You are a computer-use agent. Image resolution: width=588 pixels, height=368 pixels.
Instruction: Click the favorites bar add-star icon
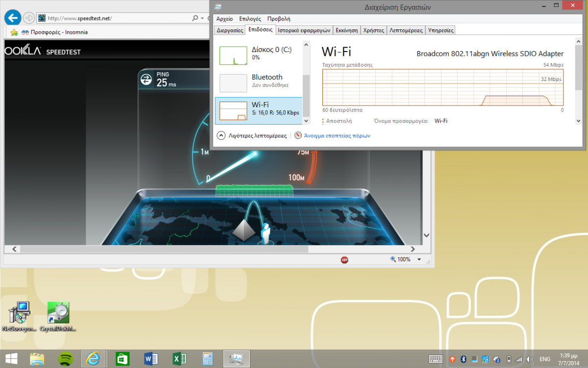14,32
